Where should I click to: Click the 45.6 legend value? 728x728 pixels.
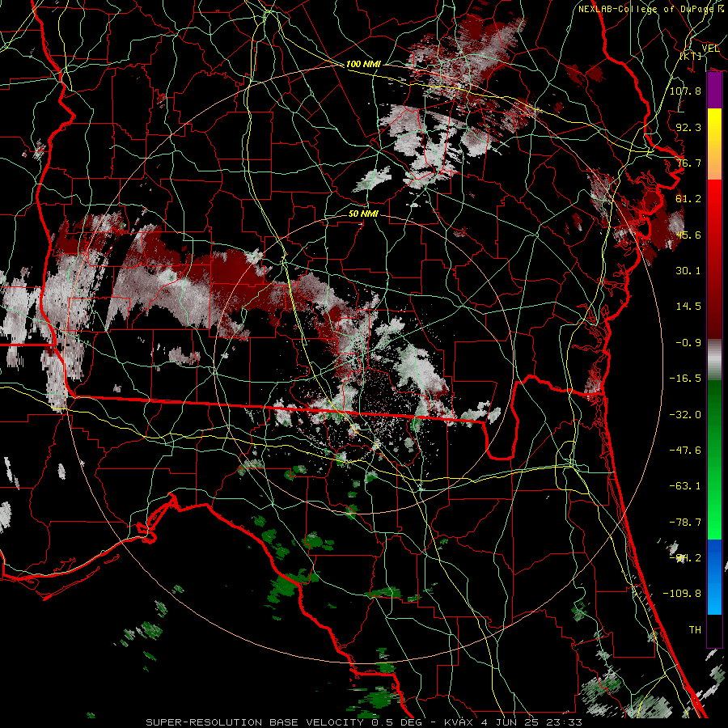[x=688, y=235]
